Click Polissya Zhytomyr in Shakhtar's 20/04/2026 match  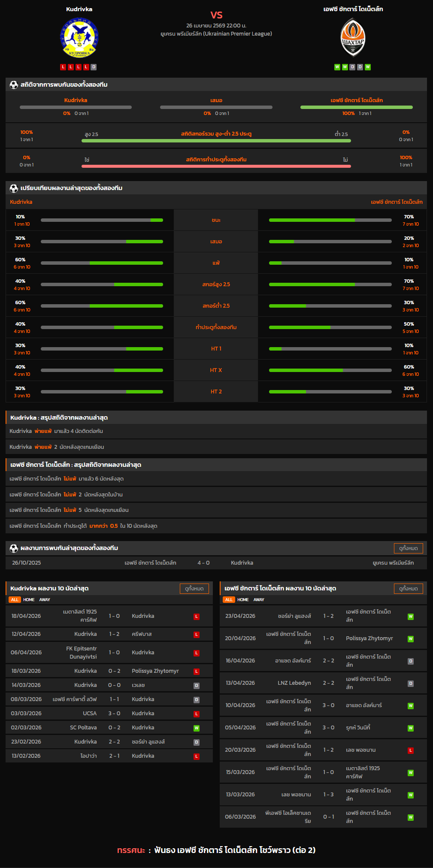tap(369, 638)
